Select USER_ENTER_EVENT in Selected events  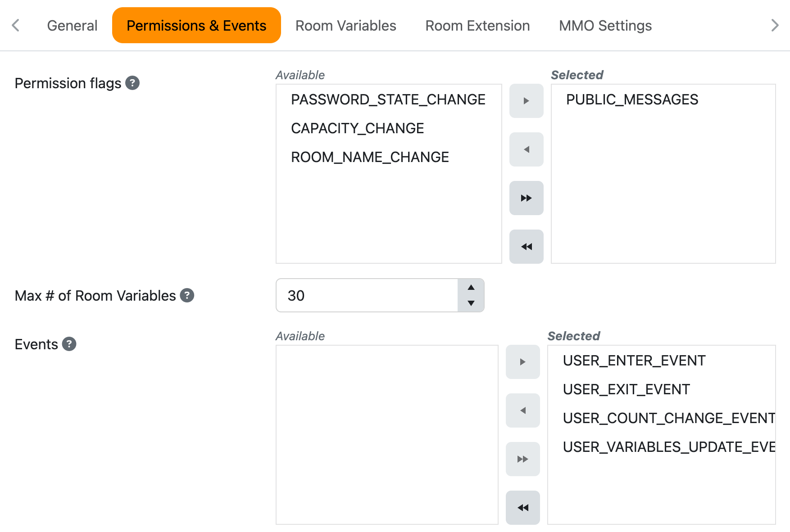coord(634,360)
